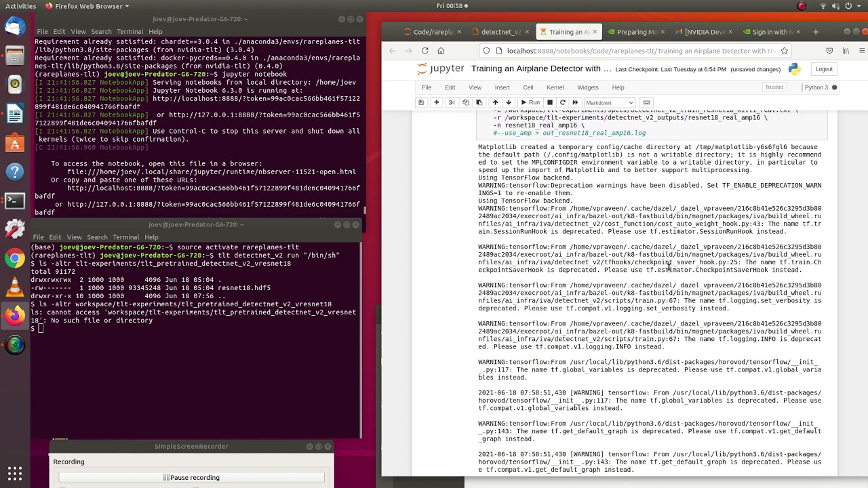Image resolution: width=868 pixels, height=488 pixels.
Task: Switch to the detectnet_v2 tab
Action: [x=502, y=32]
